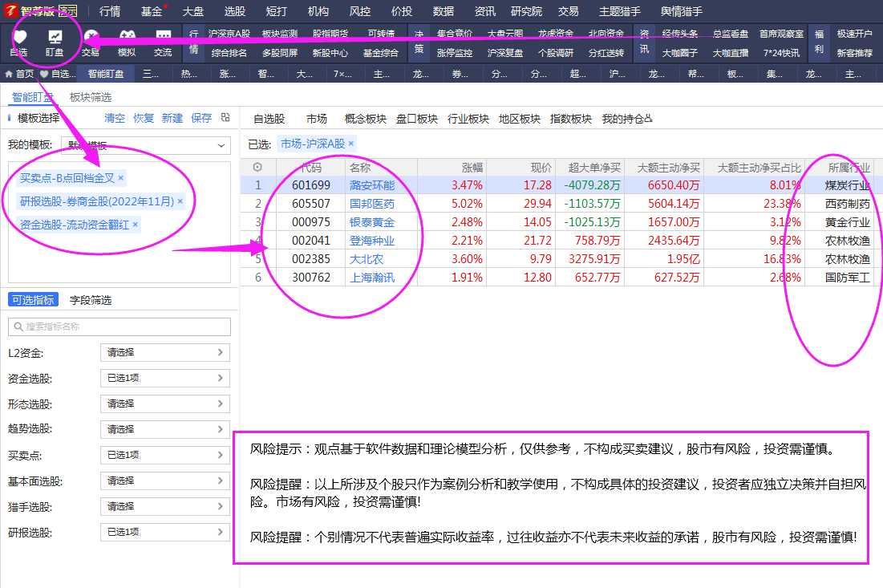This screenshot has width=883, height=588.
Task: Open stock 潞安环能 link
Action: (x=372, y=185)
